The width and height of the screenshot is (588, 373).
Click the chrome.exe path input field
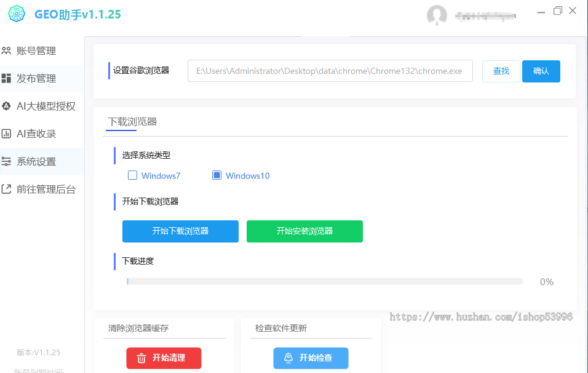point(330,71)
